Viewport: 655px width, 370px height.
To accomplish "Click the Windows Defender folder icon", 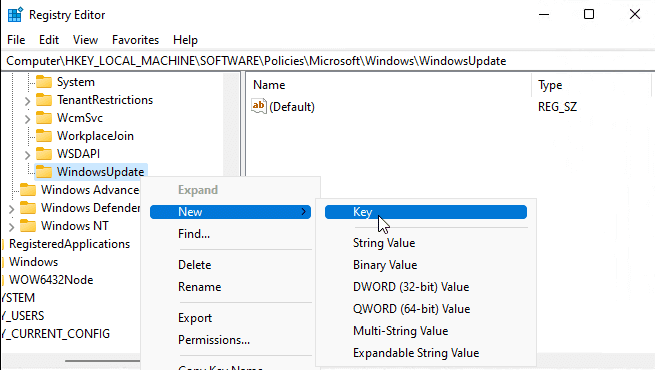I will point(28,208).
